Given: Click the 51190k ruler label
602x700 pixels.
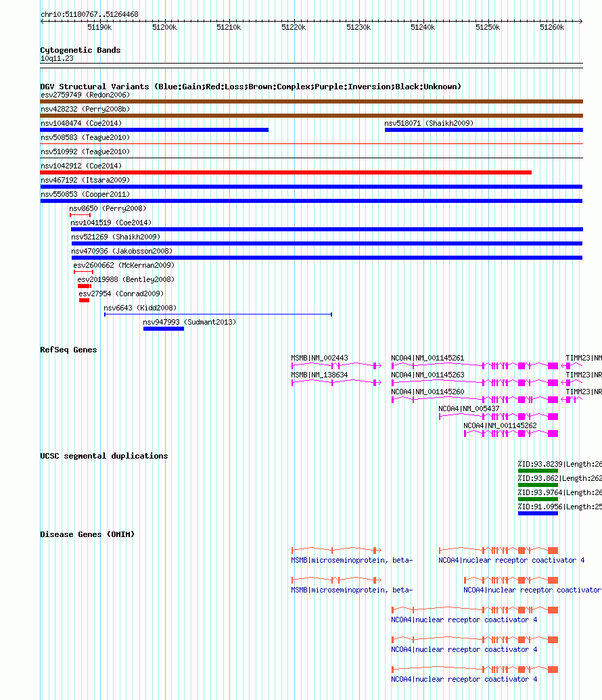Looking at the screenshot, I should coord(99,27).
